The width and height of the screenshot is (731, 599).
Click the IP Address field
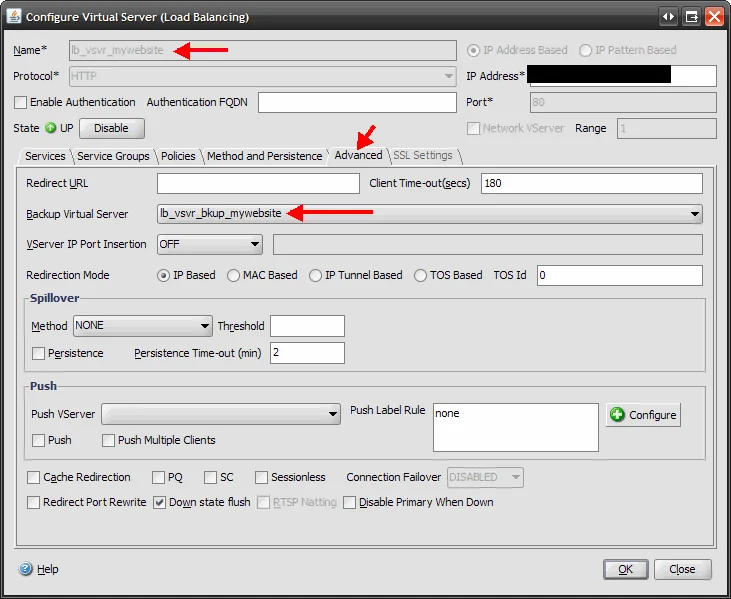(x=623, y=76)
